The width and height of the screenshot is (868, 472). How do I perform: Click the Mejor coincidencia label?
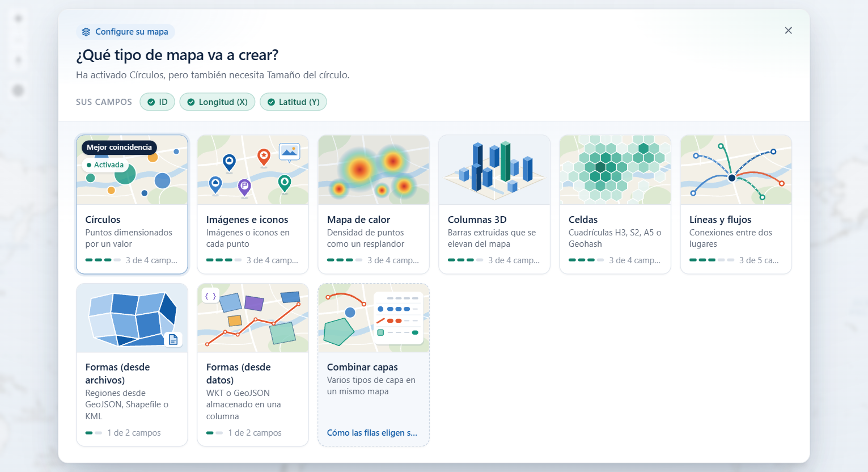[119, 147]
